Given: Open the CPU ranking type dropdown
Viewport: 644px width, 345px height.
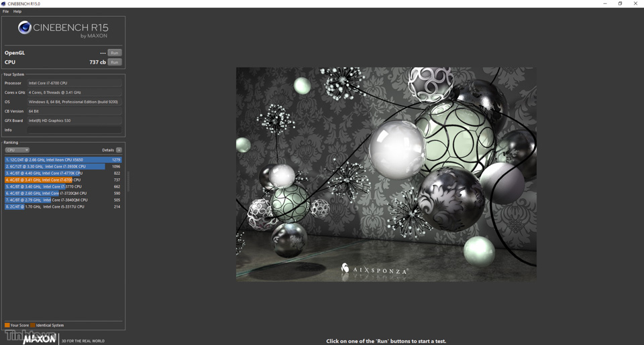Looking at the screenshot, I should pyautogui.click(x=17, y=150).
